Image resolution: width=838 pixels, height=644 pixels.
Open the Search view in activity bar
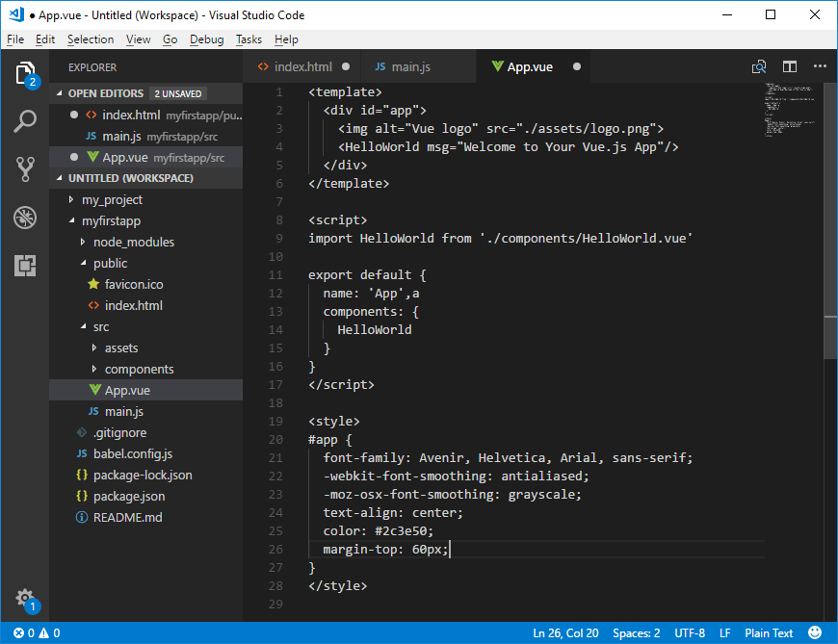25,121
